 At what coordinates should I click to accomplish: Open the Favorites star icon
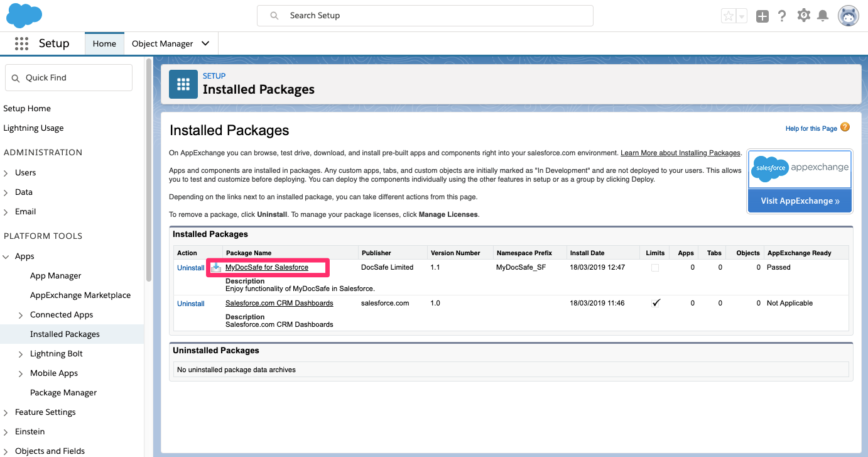[x=728, y=16]
